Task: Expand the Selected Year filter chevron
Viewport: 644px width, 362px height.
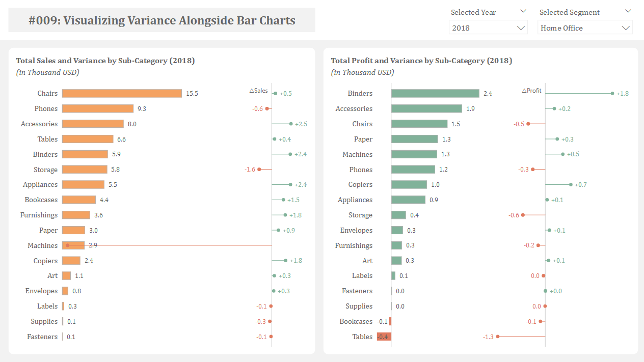Action: click(x=522, y=11)
